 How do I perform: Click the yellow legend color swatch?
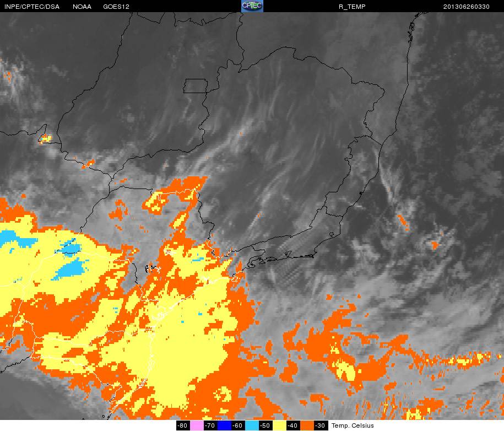click(x=280, y=425)
